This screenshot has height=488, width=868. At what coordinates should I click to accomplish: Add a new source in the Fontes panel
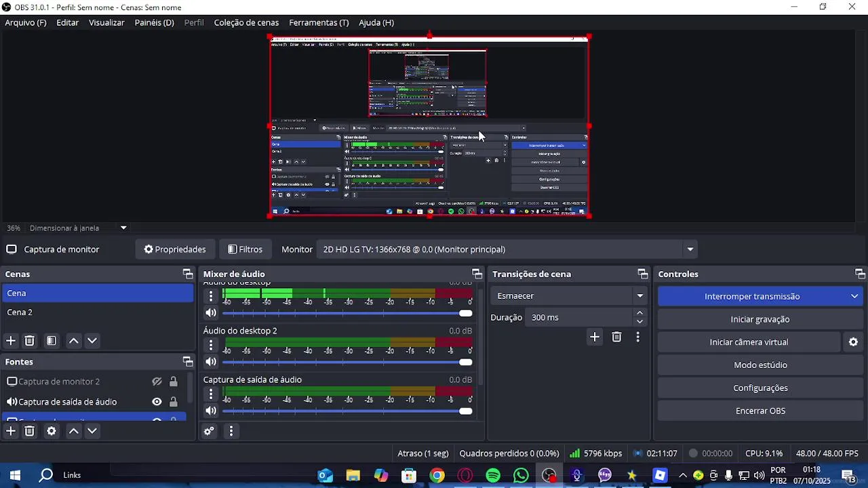(x=11, y=431)
